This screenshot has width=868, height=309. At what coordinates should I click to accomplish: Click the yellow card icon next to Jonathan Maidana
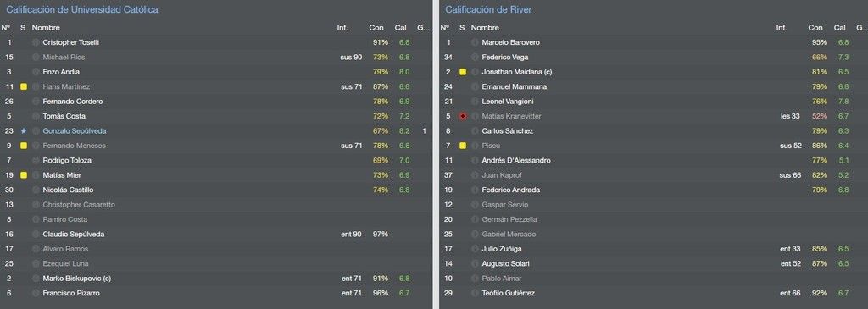coord(463,72)
